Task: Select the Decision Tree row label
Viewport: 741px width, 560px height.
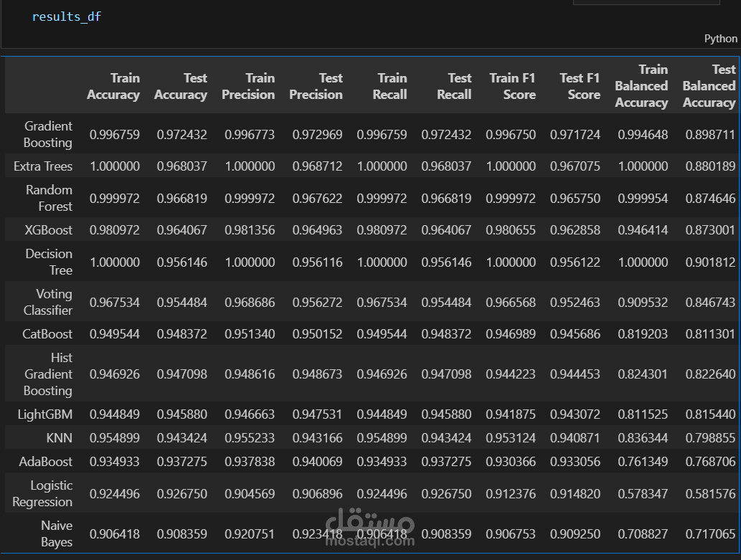Action: pos(49,262)
